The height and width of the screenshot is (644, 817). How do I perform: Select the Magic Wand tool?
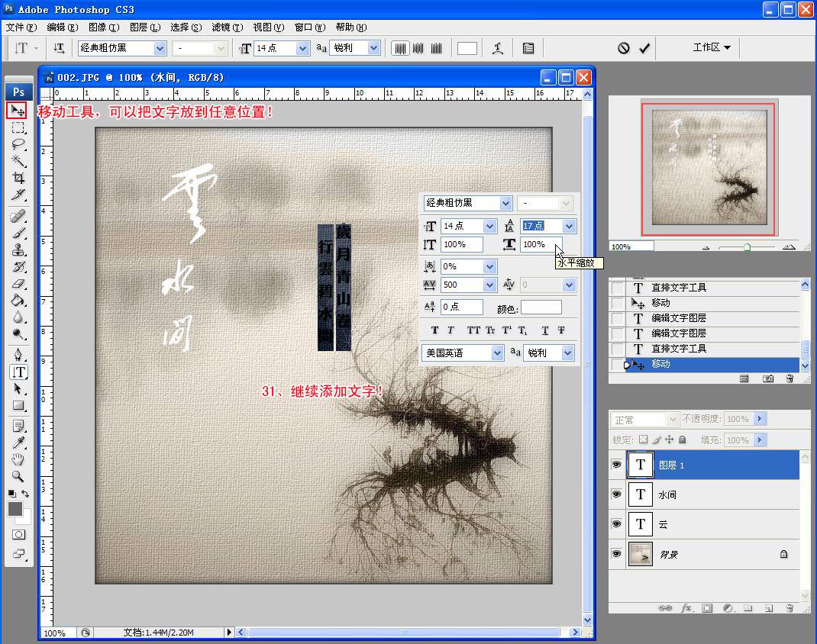(18, 160)
